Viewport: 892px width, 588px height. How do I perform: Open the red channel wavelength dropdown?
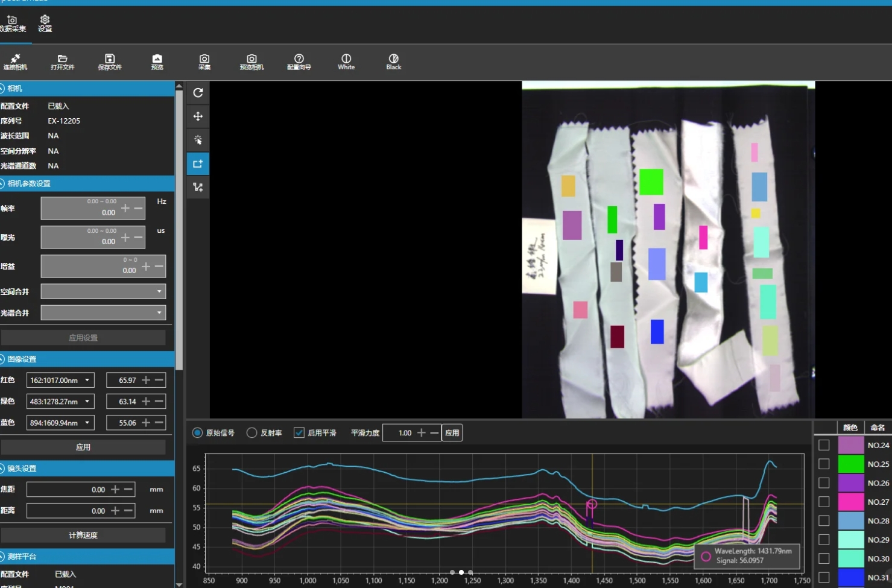[60, 381]
